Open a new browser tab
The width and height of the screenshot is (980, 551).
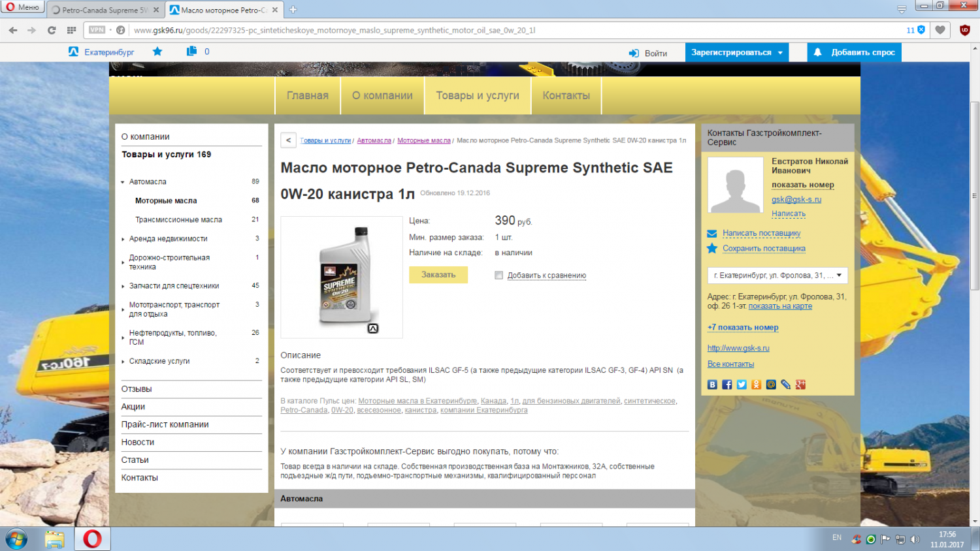pos(293,10)
